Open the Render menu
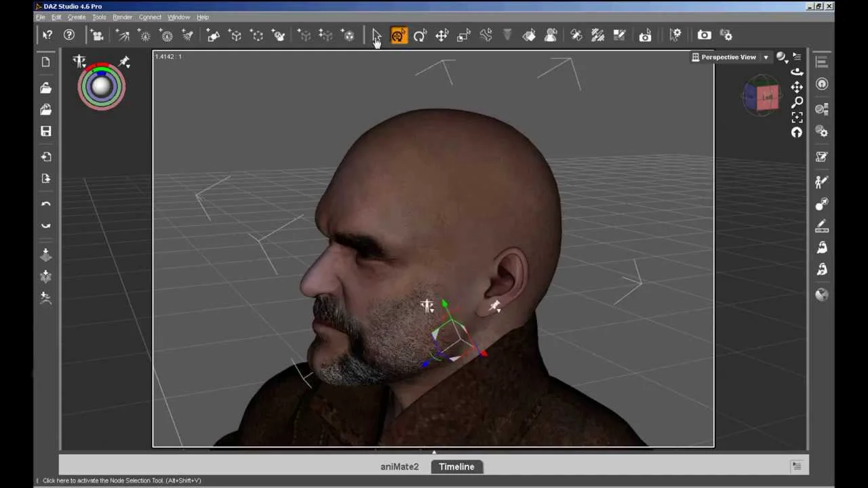The height and width of the screenshot is (488, 868). [122, 17]
